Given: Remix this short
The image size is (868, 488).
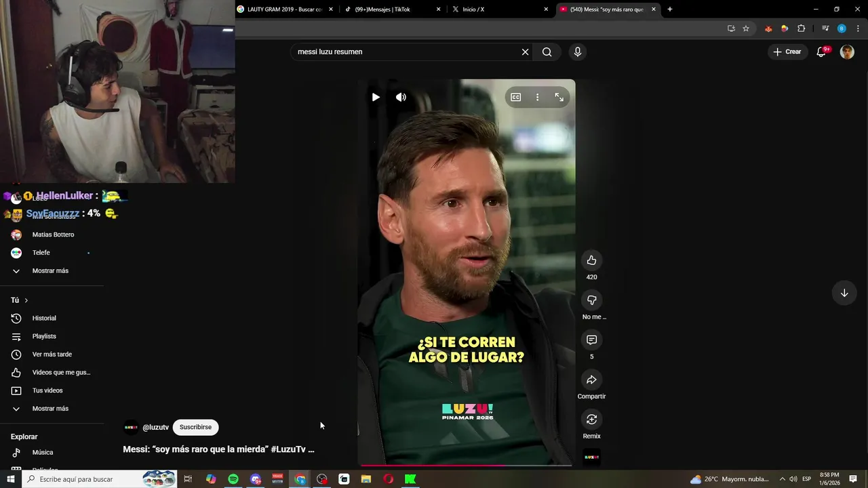Looking at the screenshot, I should [591, 419].
